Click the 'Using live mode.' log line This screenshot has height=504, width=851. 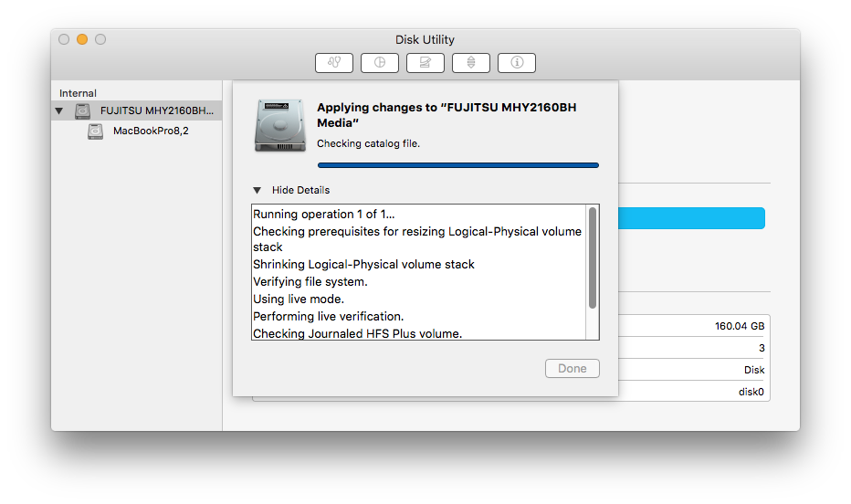pos(299,299)
